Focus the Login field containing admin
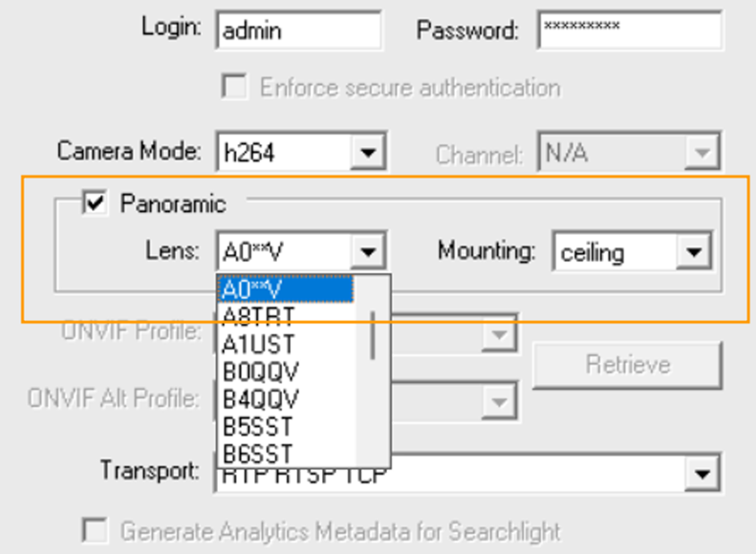 [x=299, y=31]
